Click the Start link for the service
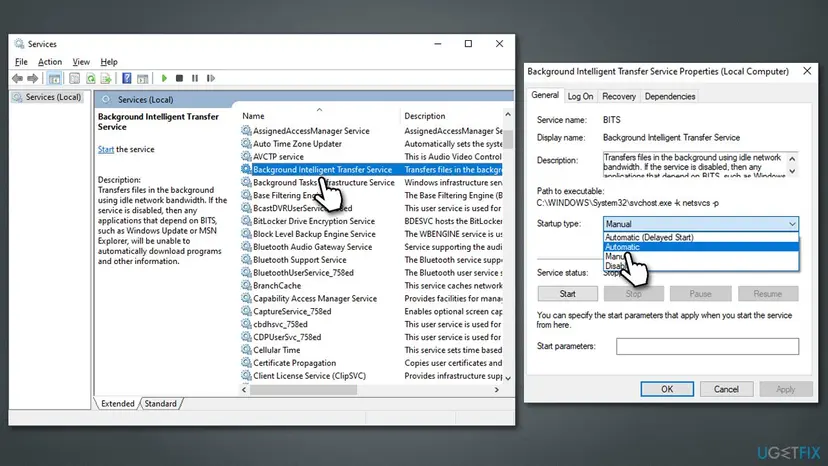828x466 pixels. coord(106,150)
